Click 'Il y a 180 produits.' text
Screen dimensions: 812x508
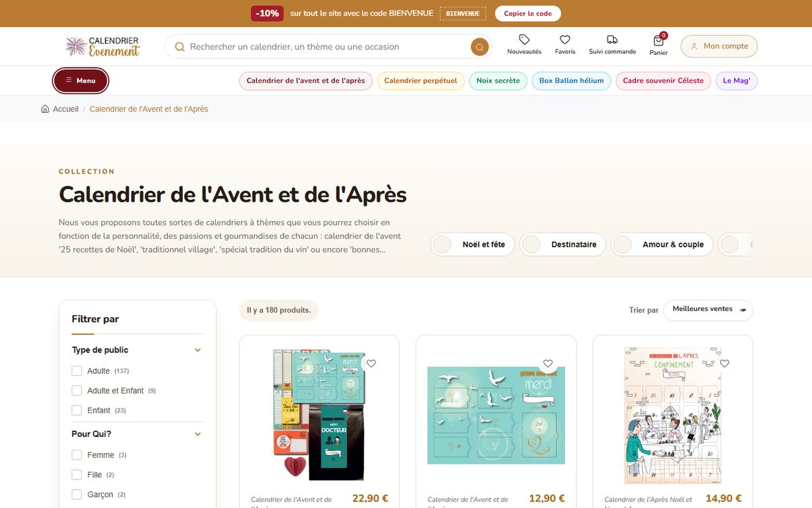click(279, 310)
